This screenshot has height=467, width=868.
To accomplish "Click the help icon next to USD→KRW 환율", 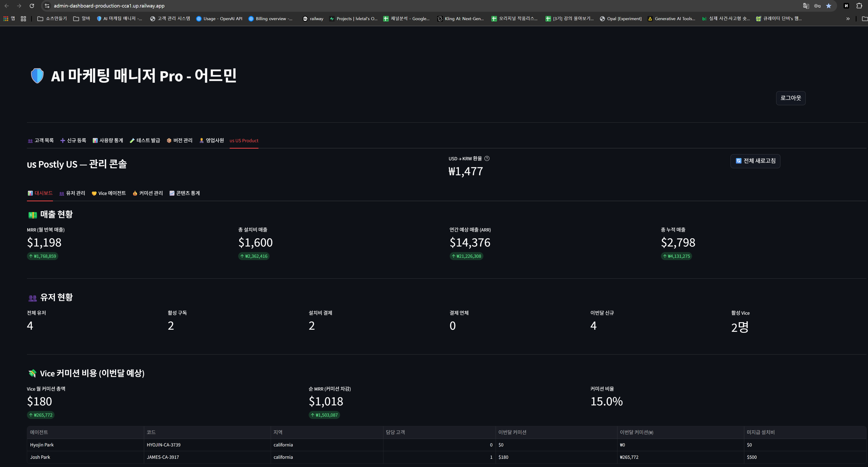I will [x=487, y=158].
